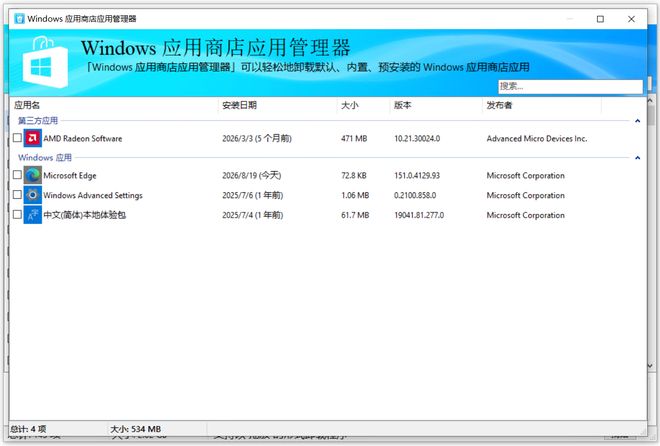This screenshot has width=660, height=446.
Task: Click the vertical scrollbar down arrow
Action: pyautogui.click(x=650, y=366)
